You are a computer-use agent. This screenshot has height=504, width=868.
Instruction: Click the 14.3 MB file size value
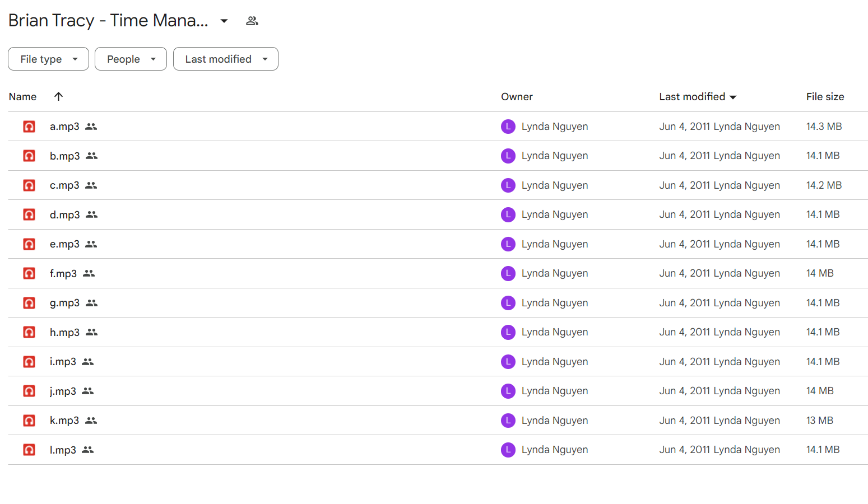(x=824, y=127)
